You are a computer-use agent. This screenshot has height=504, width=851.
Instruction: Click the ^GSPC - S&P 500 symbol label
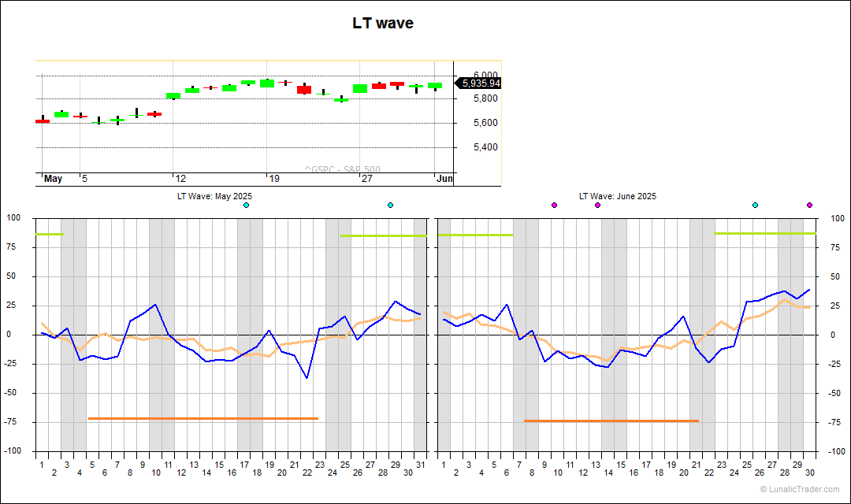pyautogui.click(x=342, y=169)
